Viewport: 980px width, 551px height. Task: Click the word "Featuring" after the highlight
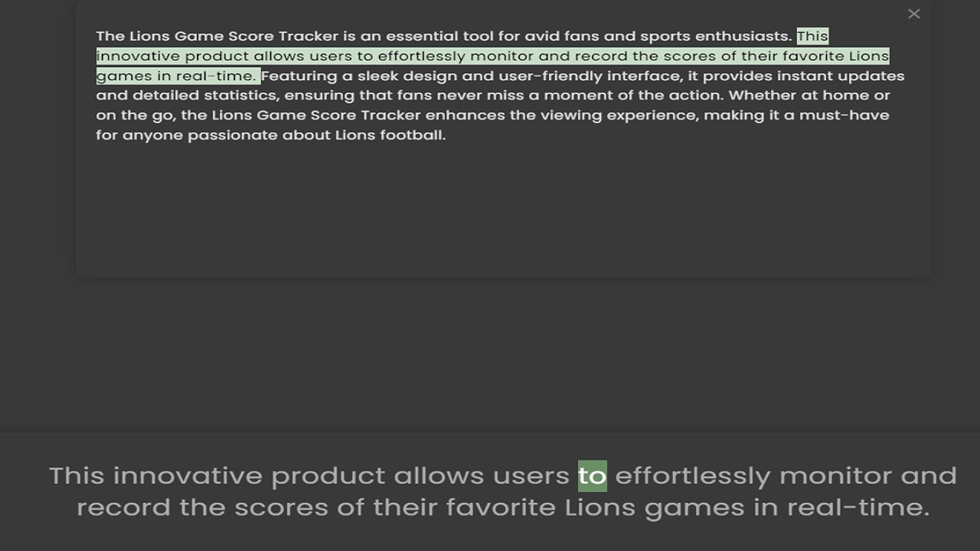tap(299, 76)
